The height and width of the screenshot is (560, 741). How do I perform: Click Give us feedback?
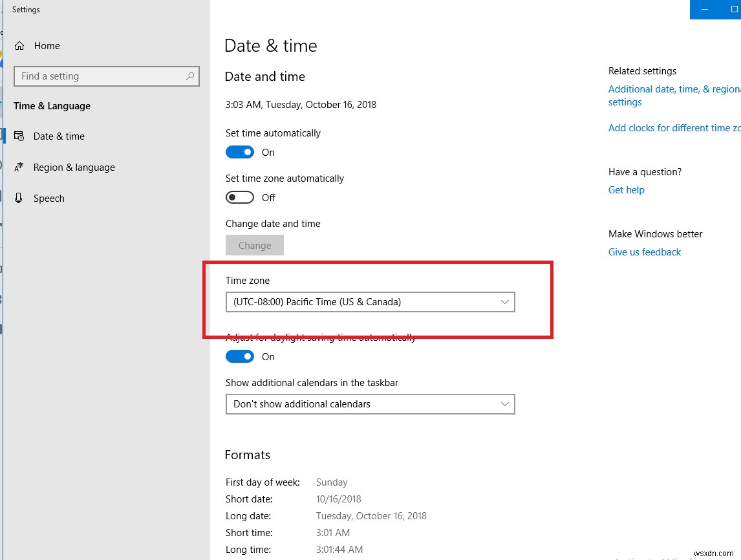644,252
